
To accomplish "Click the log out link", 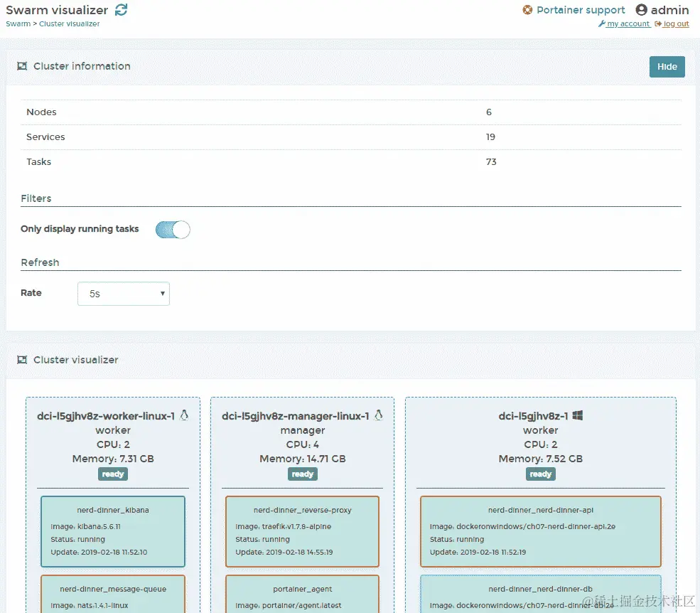I will (x=676, y=23).
